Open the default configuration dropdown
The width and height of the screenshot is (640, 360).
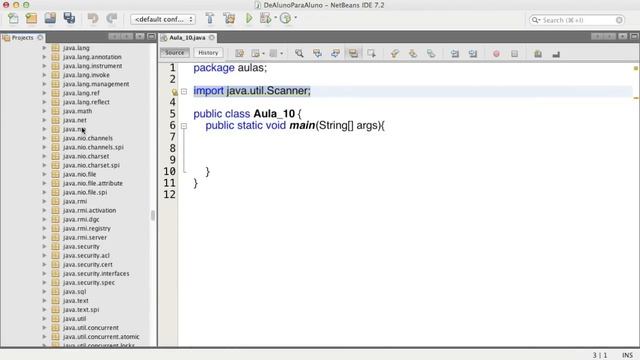coord(163,19)
